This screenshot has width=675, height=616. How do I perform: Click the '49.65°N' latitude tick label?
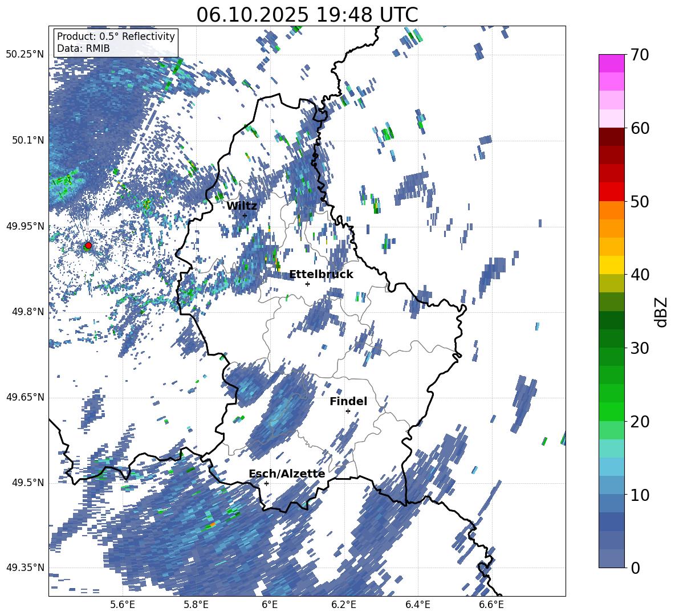[25, 397]
